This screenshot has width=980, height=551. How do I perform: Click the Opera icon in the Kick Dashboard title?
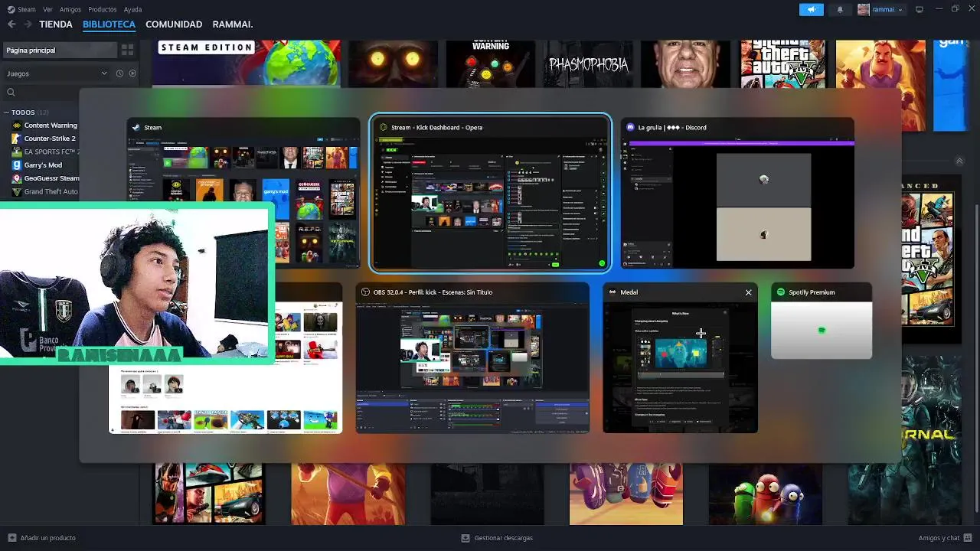click(x=384, y=127)
